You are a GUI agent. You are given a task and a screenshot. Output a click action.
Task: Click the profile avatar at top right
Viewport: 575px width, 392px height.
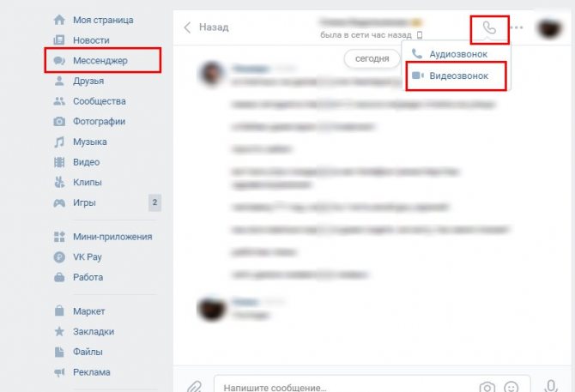[x=549, y=27]
